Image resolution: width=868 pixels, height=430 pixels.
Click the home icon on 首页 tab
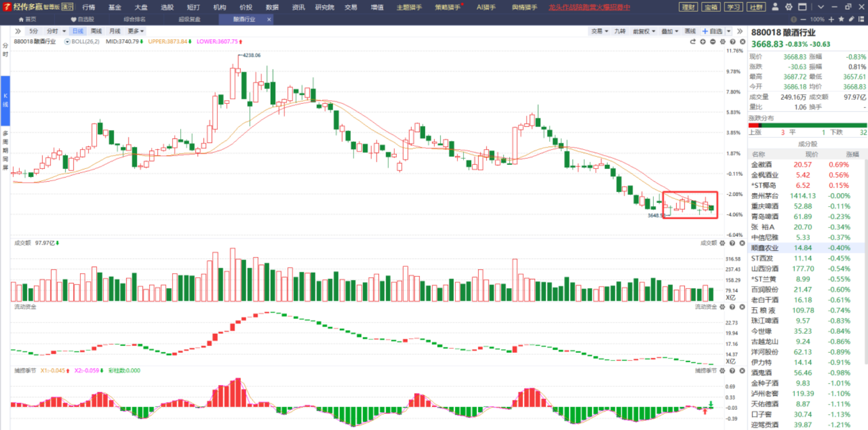click(x=21, y=19)
